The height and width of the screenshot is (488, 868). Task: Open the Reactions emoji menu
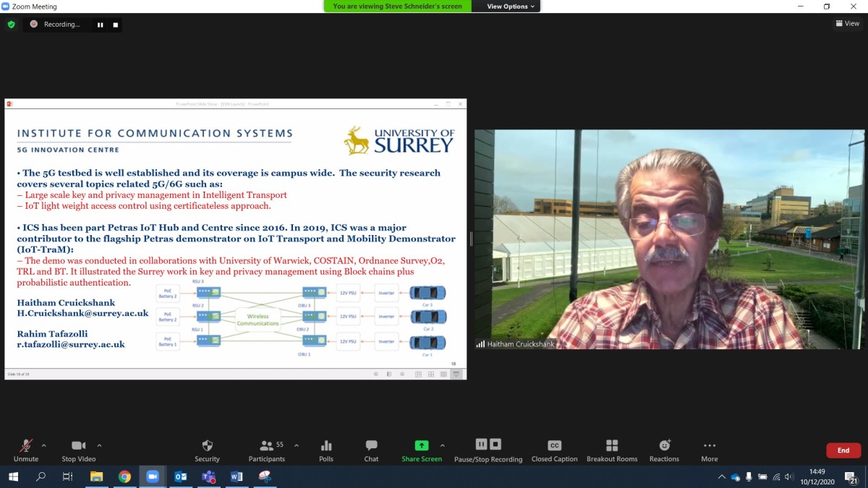(x=664, y=446)
